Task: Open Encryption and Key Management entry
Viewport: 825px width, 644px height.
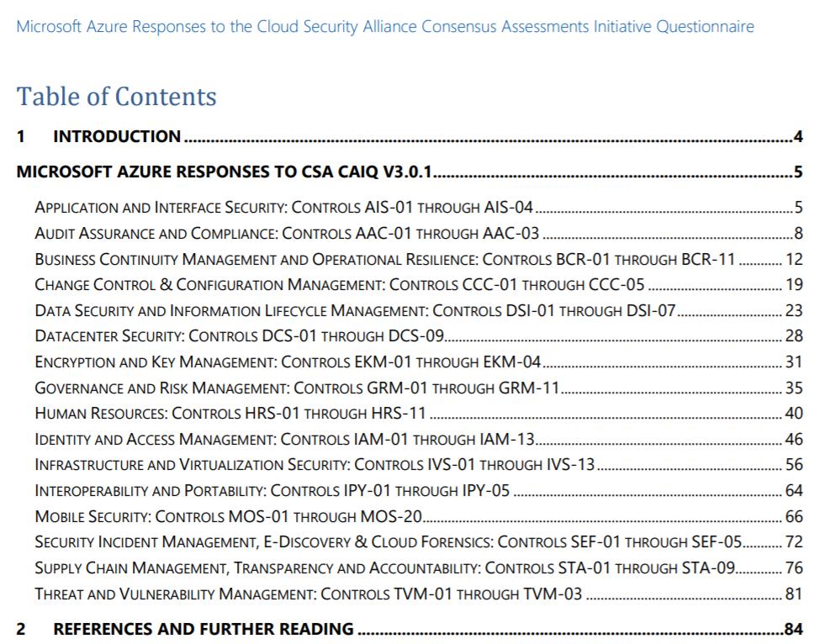Action: tap(419, 362)
